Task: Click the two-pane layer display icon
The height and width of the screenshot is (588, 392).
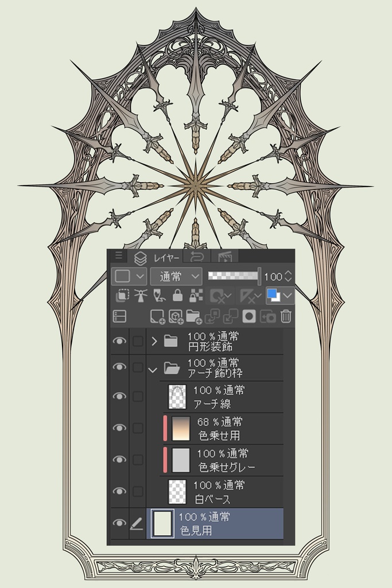Action: pyautogui.click(x=119, y=316)
